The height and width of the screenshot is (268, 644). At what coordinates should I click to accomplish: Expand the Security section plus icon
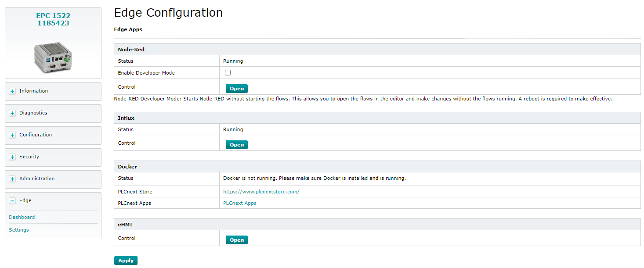pos(12,157)
